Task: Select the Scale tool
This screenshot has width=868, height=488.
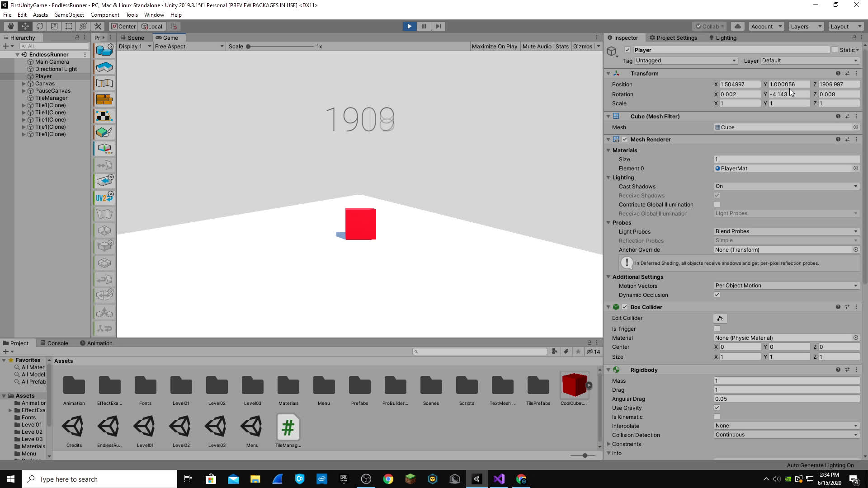Action: [54, 26]
